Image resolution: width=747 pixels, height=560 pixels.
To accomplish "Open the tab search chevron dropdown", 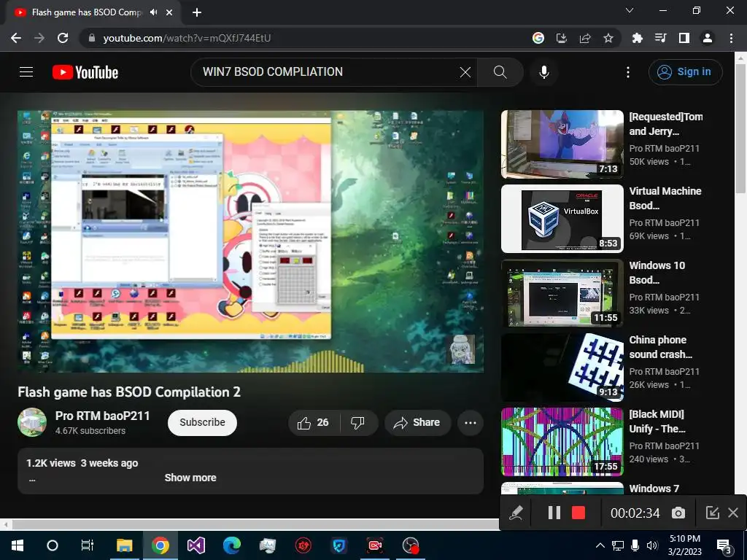I will [630, 10].
